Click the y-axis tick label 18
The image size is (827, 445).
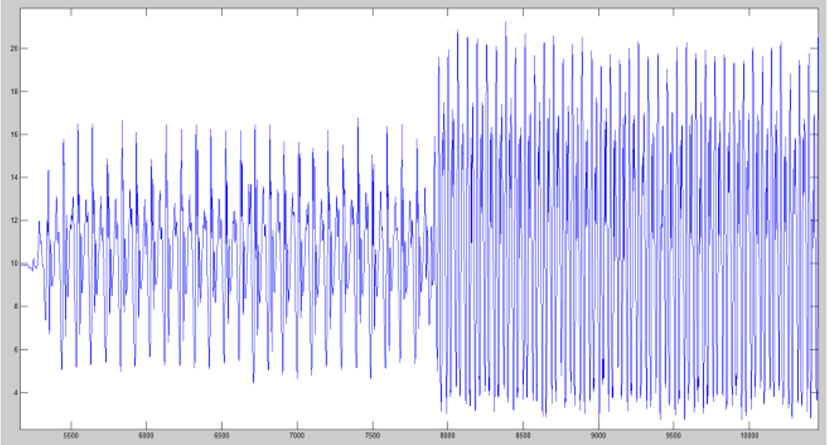click(x=14, y=91)
